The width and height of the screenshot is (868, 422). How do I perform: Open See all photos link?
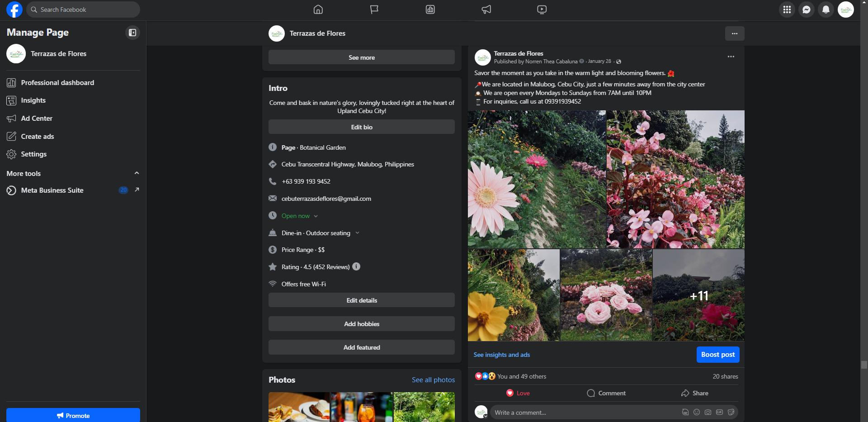tap(433, 380)
